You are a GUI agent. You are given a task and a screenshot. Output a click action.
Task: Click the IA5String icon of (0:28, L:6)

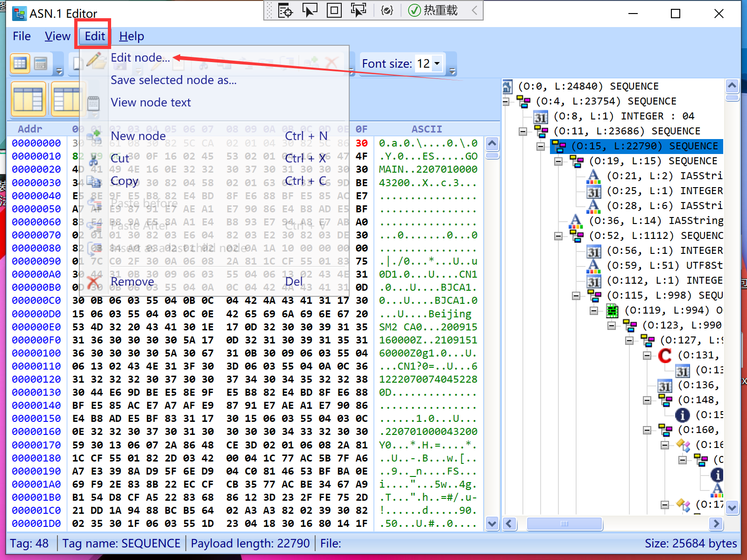pyautogui.click(x=593, y=206)
